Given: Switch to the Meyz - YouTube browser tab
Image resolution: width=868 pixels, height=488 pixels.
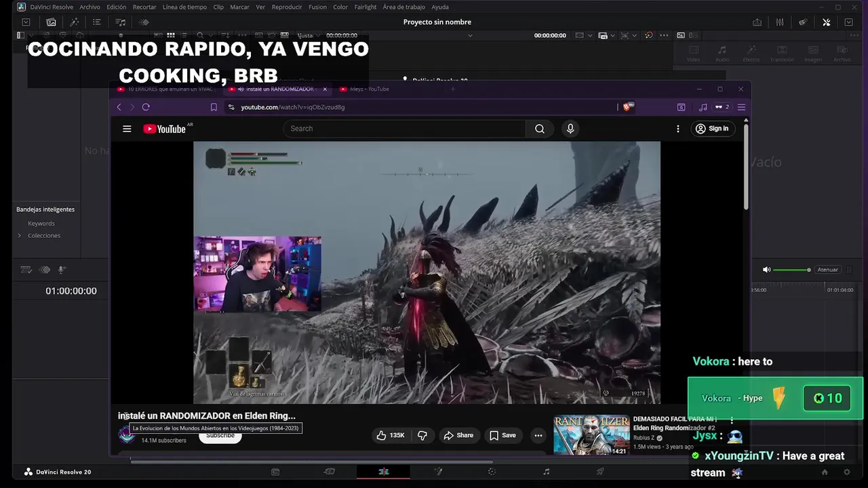Looking at the screenshot, I should click(370, 89).
